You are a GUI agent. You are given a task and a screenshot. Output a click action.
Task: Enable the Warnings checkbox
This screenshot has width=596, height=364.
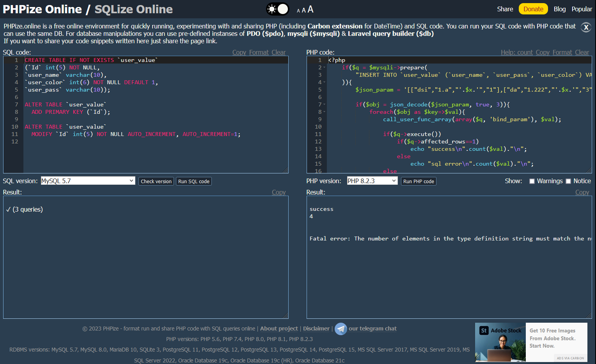pyautogui.click(x=532, y=181)
